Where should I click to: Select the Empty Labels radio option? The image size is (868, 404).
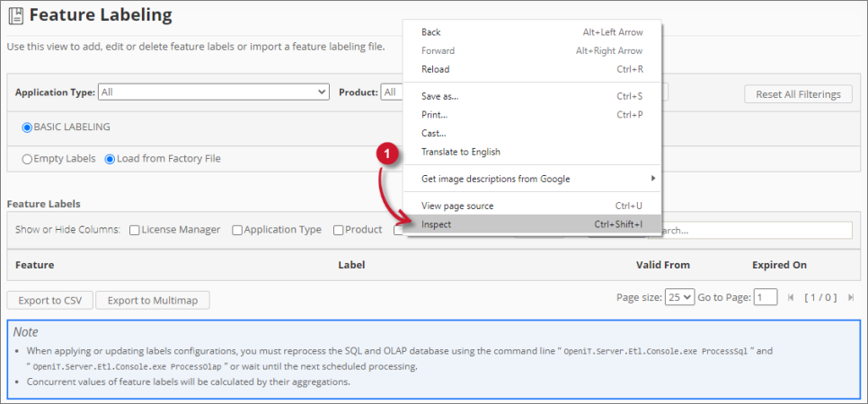[27, 160]
